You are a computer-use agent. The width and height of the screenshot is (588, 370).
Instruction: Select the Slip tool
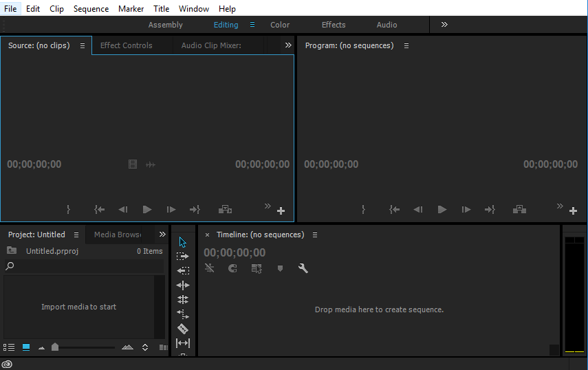183,343
